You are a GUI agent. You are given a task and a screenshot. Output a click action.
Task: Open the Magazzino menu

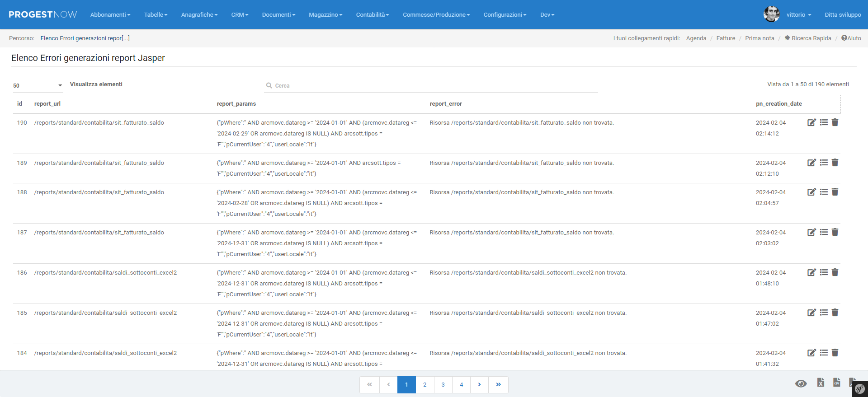pos(325,15)
